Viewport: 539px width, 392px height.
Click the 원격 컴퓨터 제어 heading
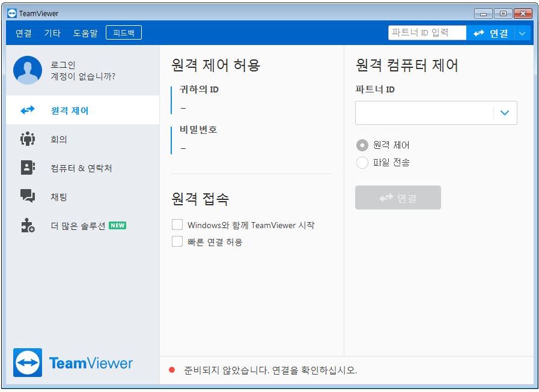click(407, 65)
